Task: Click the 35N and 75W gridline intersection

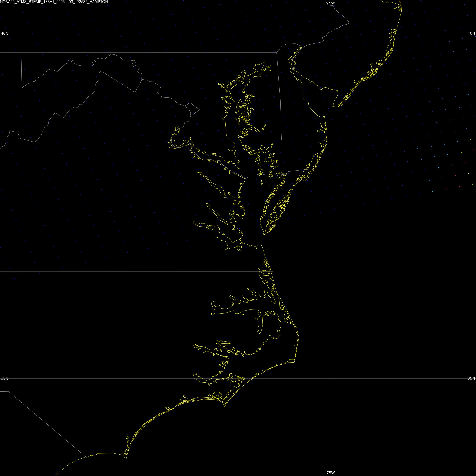Action: [331, 378]
